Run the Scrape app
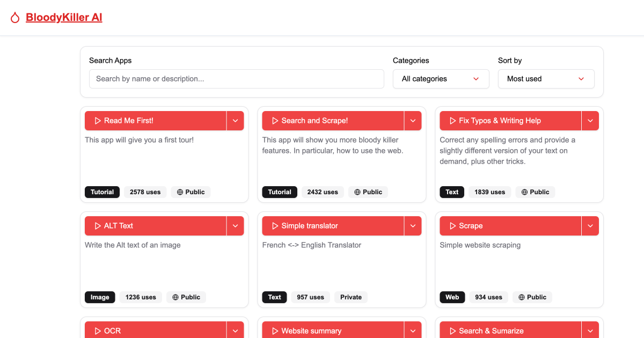Image resolution: width=644 pixels, height=338 pixels. (510, 226)
